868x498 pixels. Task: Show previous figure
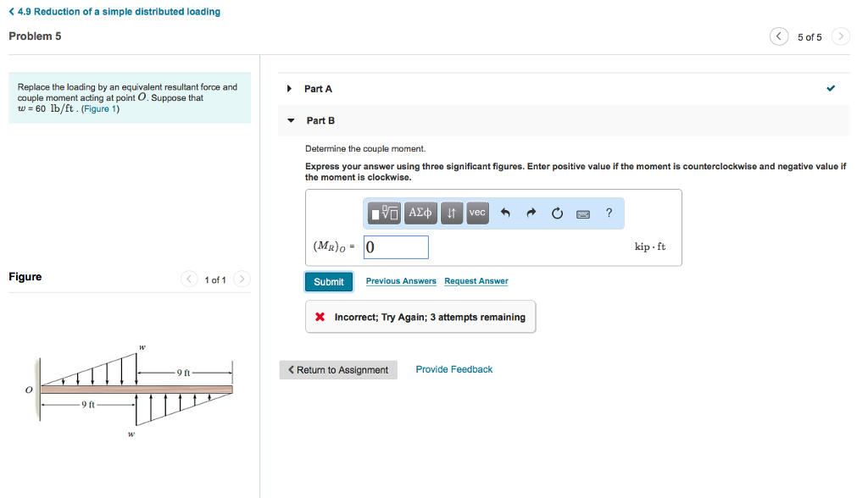coord(190,279)
